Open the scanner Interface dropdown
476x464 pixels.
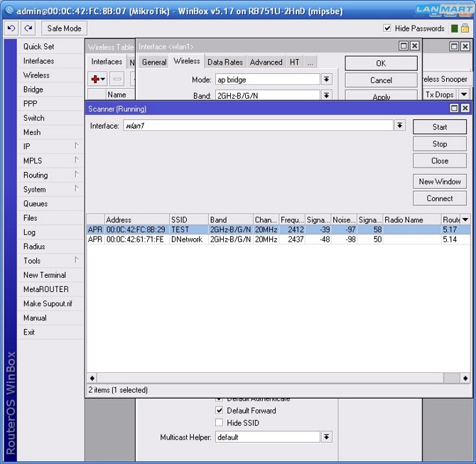pyautogui.click(x=400, y=126)
